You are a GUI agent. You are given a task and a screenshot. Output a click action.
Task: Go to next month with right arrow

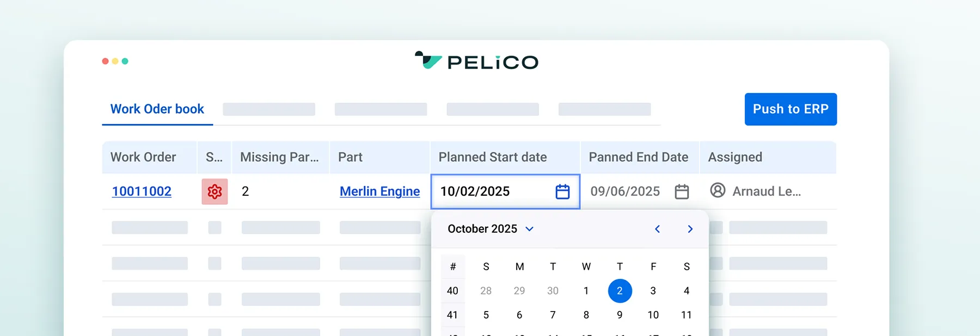coord(690,229)
